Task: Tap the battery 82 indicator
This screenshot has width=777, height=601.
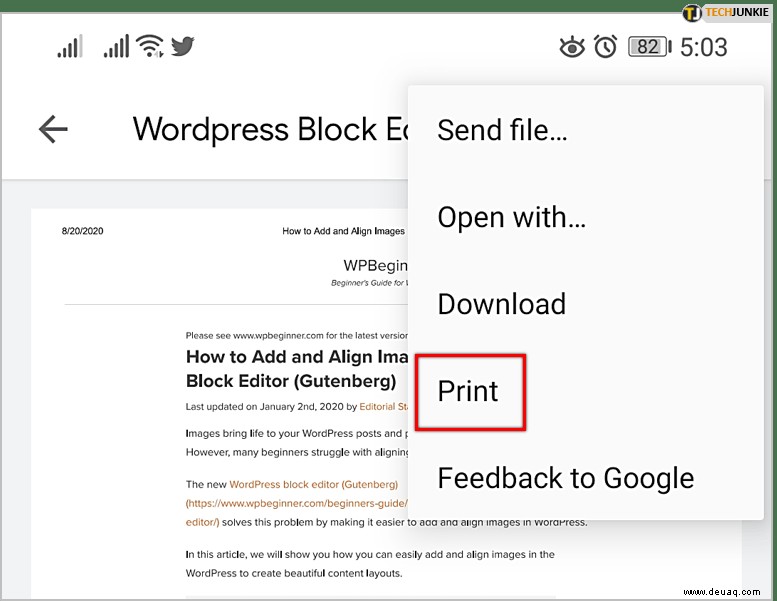Action: [650, 47]
